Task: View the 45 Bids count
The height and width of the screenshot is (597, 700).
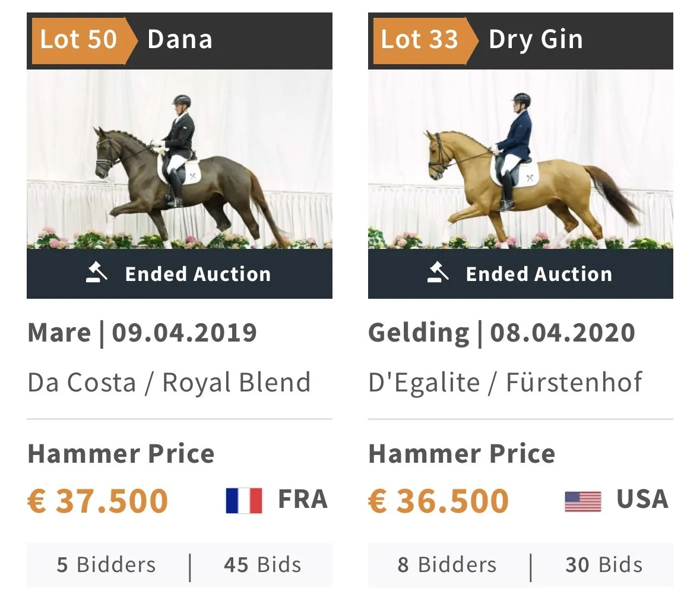Action: (x=262, y=565)
